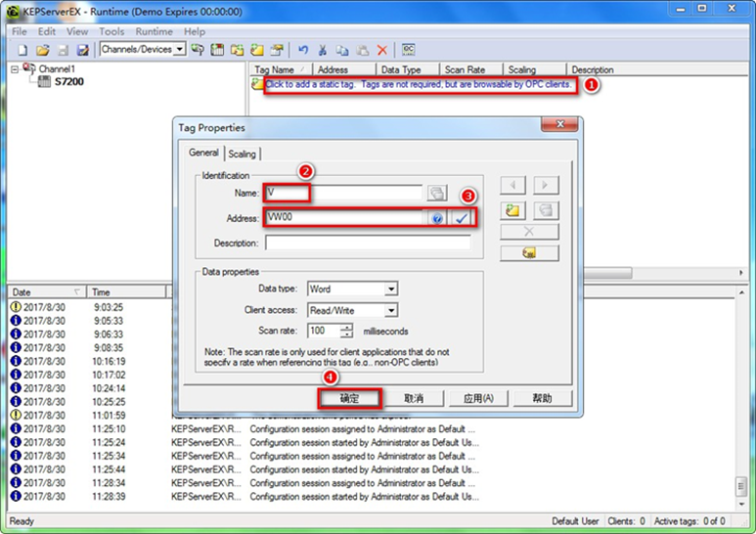This screenshot has width=756, height=534.
Task: Click the Address input field
Action: (344, 218)
